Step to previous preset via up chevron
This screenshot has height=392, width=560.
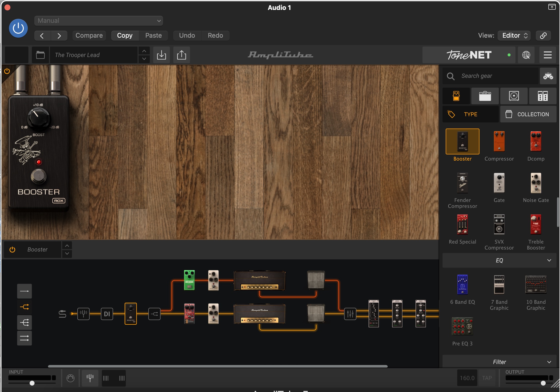pos(144,51)
